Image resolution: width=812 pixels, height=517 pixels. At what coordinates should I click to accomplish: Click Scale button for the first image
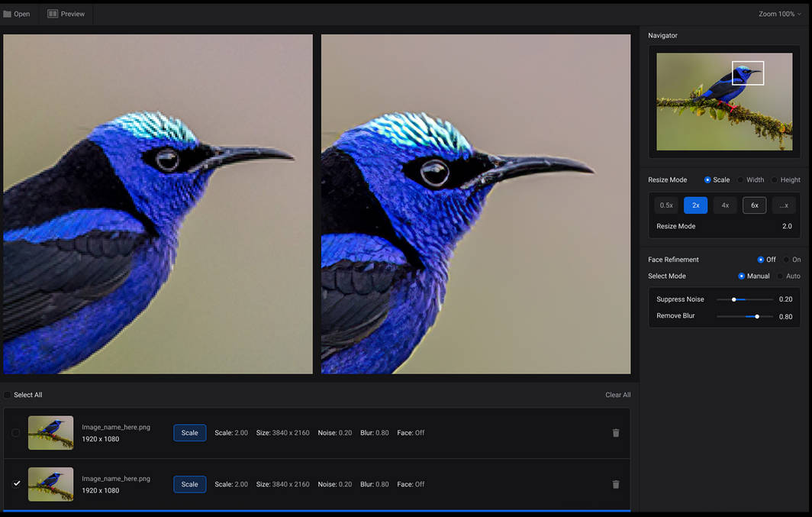point(189,433)
